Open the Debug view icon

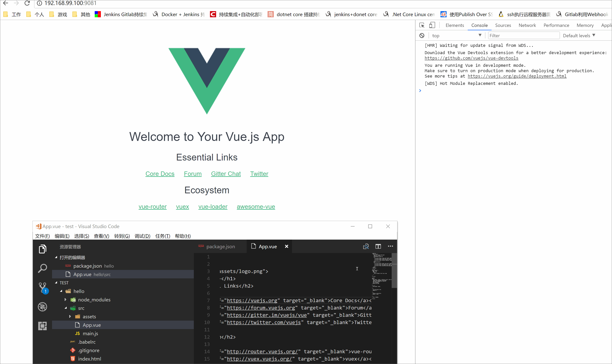(42, 307)
